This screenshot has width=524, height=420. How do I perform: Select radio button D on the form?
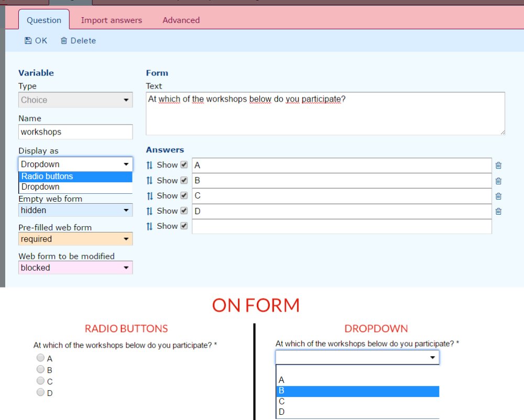[40, 392]
